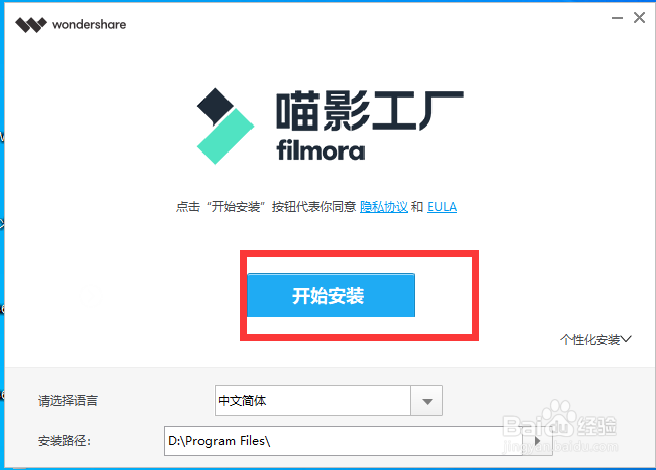Click the Wondershare logo icon
The height and width of the screenshot is (470, 656).
pyautogui.click(x=31, y=25)
